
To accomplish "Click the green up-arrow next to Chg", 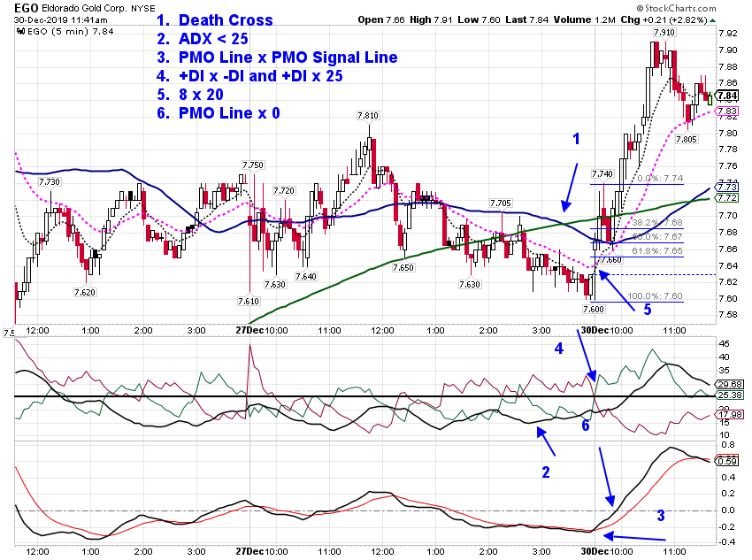I will coord(713,20).
